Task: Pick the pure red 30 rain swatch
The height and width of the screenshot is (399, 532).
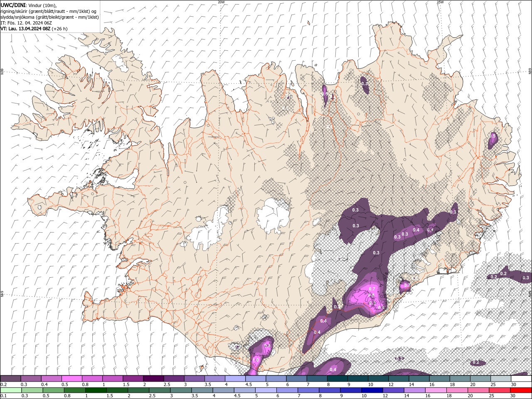Action: (x=520, y=390)
